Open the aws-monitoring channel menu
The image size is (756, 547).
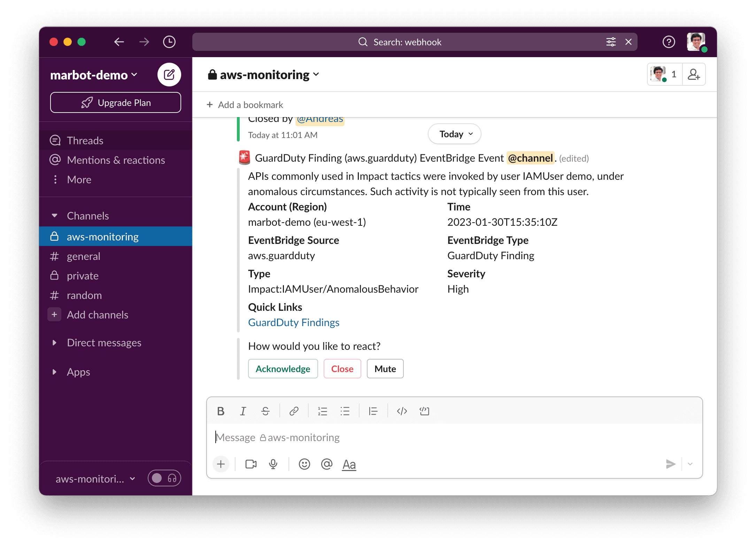[263, 74]
